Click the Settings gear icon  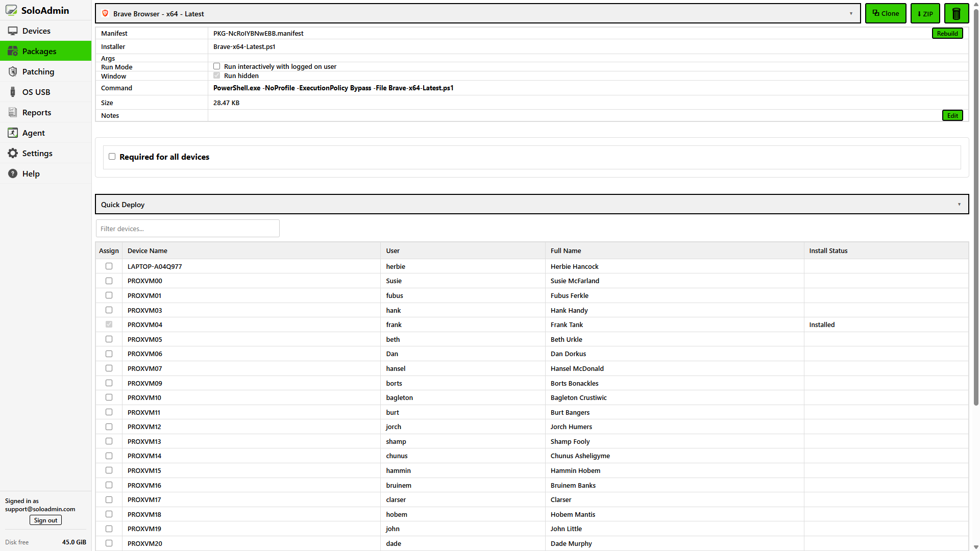[x=13, y=154]
